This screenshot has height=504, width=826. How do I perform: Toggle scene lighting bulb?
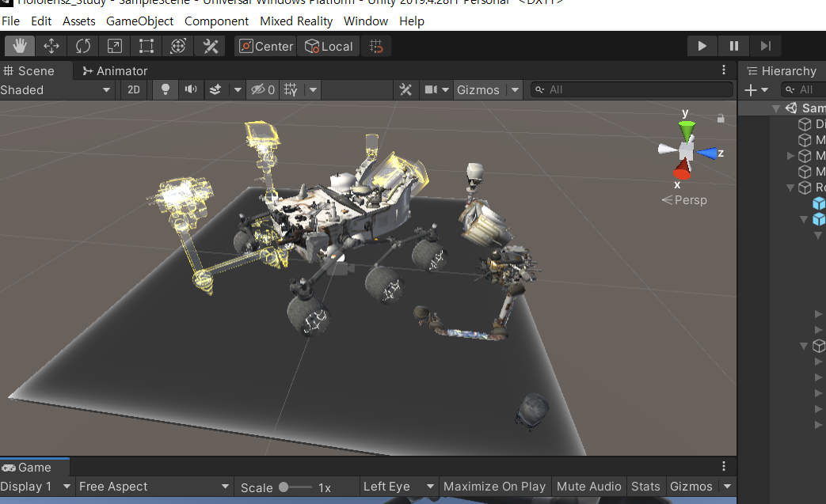[165, 90]
